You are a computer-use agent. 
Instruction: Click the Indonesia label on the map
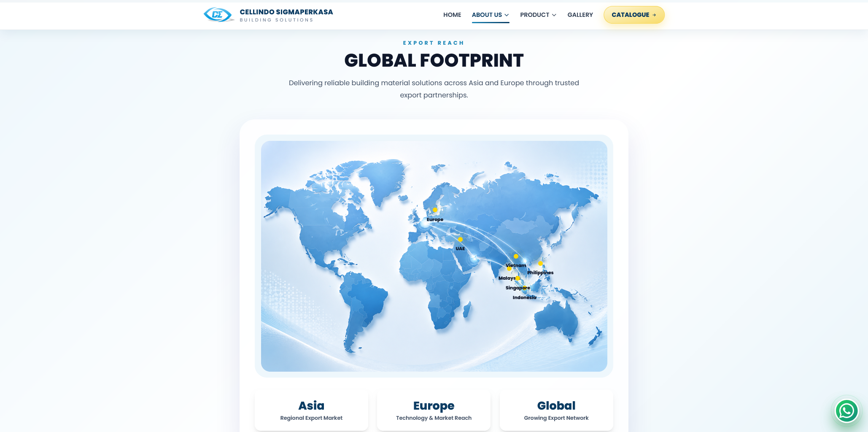(524, 297)
